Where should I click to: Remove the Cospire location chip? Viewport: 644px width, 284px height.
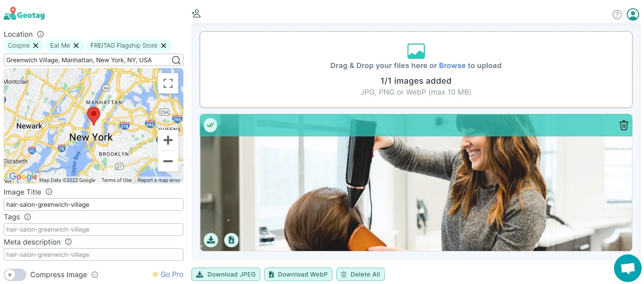36,46
